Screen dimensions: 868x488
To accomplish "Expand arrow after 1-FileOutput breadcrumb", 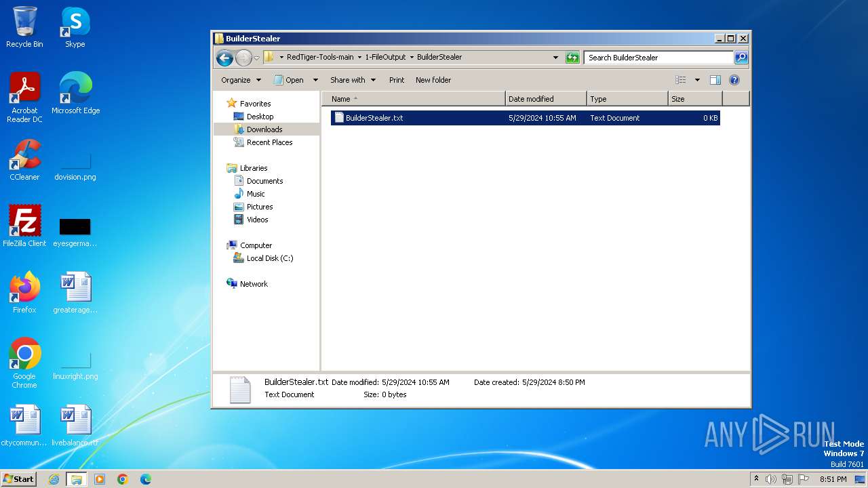I will pyautogui.click(x=412, y=58).
